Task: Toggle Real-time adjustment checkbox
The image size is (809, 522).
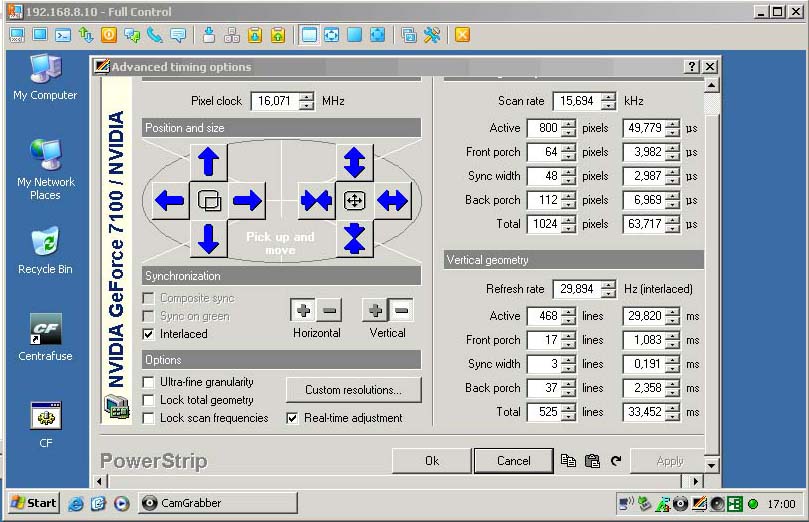Action: coord(293,418)
